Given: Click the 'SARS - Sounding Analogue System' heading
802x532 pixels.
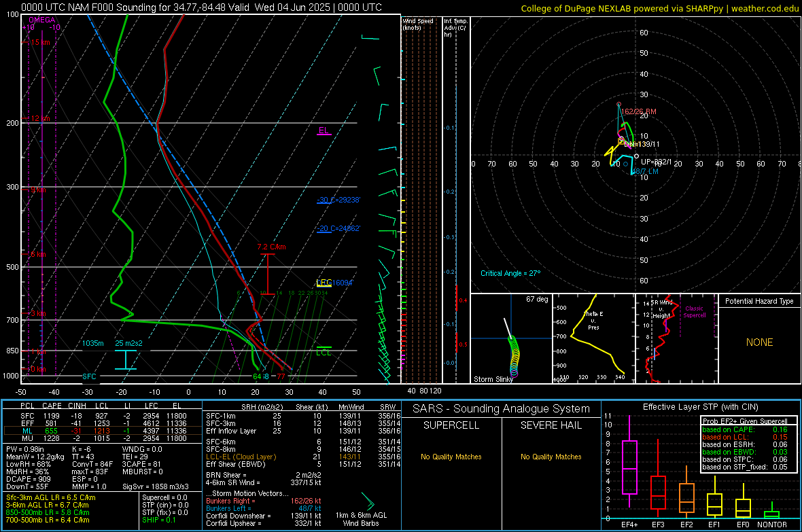Looking at the screenshot, I should 502,408.
